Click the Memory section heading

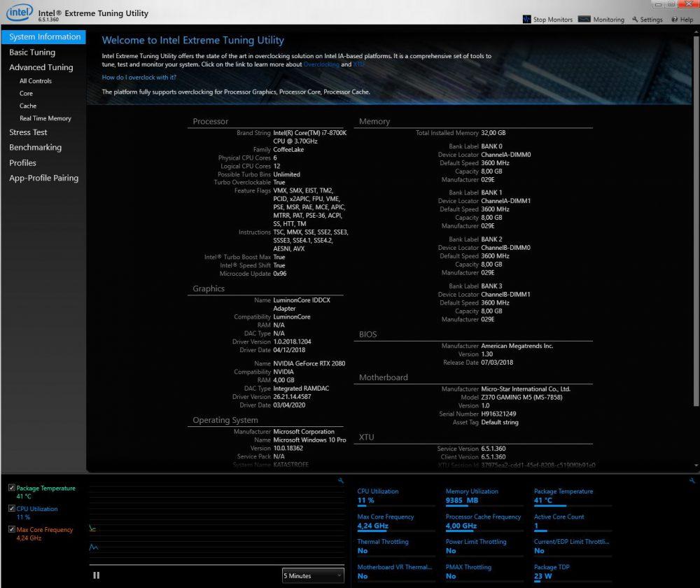tap(374, 121)
